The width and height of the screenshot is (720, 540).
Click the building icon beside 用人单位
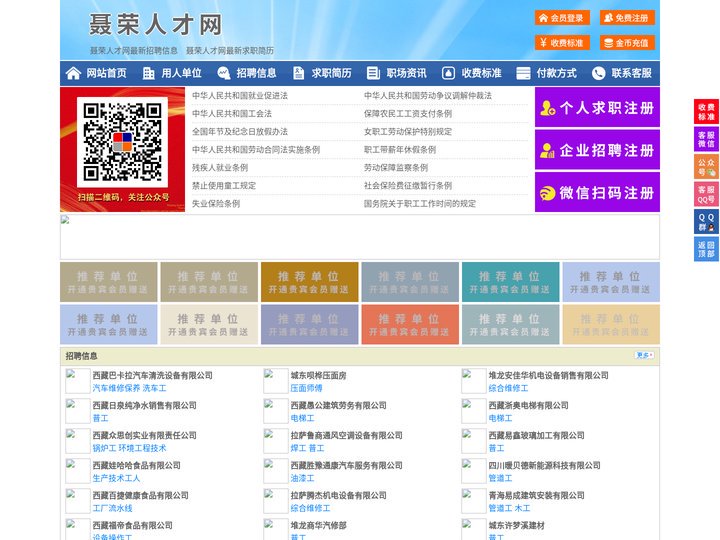(x=148, y=73)
